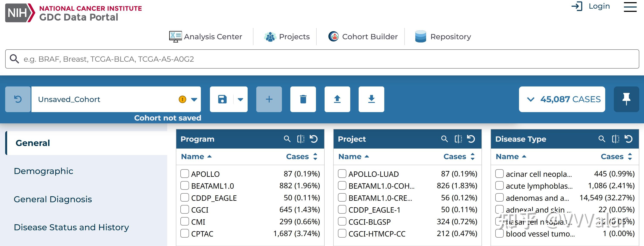Open the save options dropdown arrow
The image size is (644, 246).
click(240, 100)
